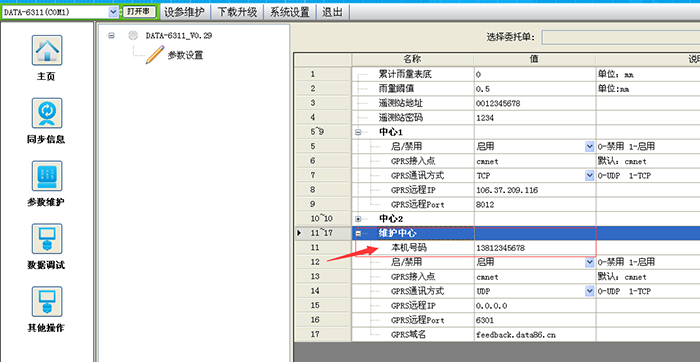Click the row 8 GPRS远程IP name cell
Image resolution: width=700 pixels, height=362 pixels.
click(x=413, y=190)
